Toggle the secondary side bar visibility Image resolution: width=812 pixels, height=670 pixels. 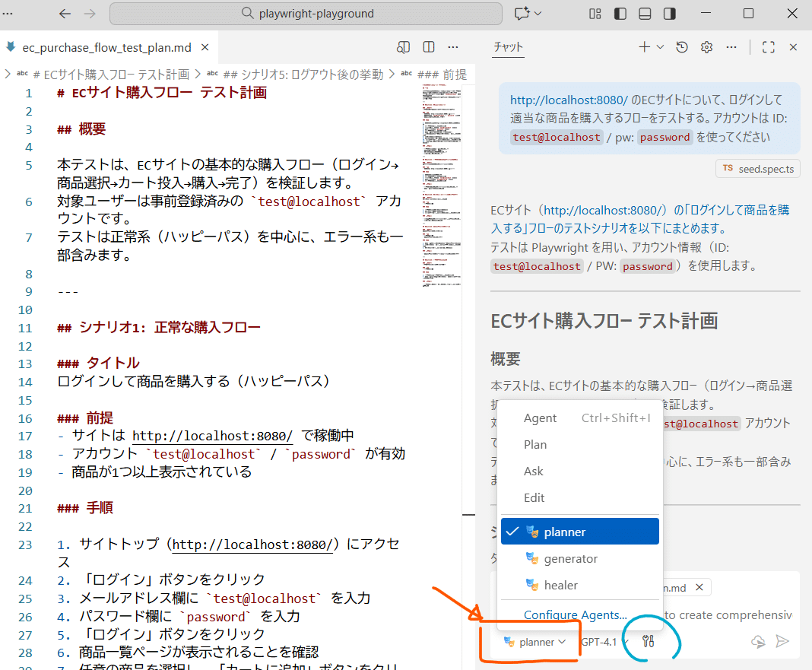[x=670, y=14]
